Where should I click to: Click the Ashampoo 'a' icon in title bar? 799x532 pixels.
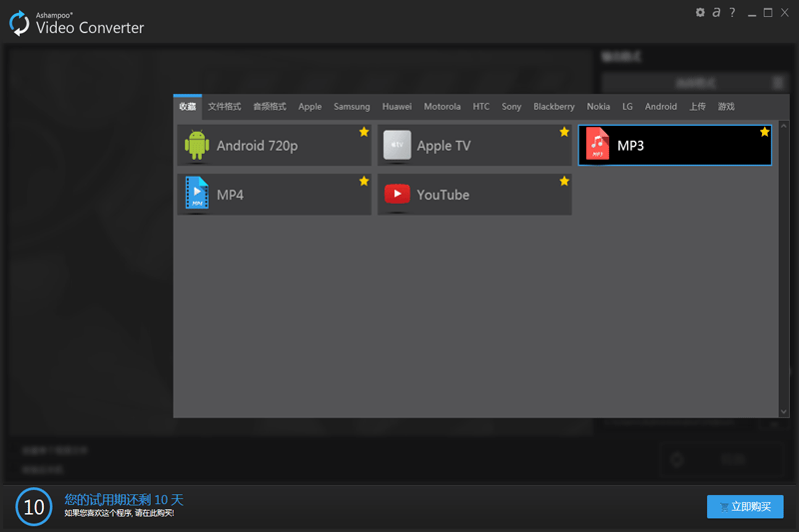point(716,12)
